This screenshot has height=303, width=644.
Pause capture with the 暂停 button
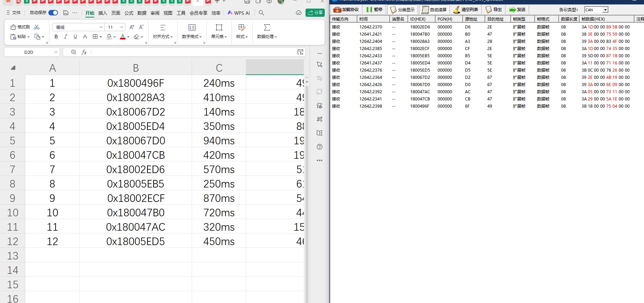pyautogui.click(x=374, y=10)
